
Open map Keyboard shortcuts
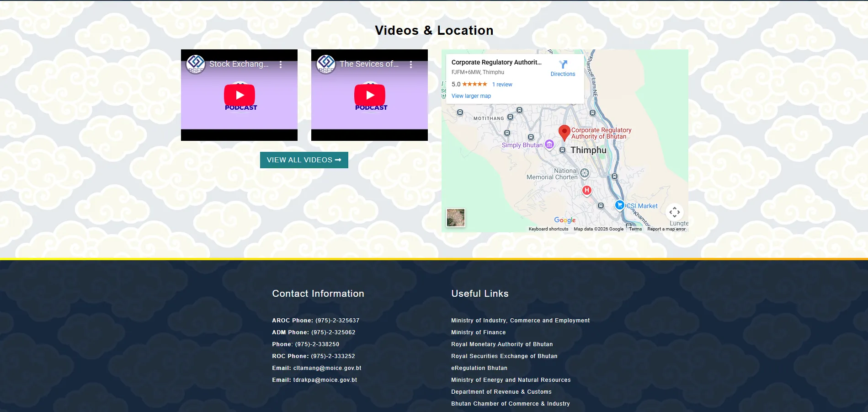548,229
